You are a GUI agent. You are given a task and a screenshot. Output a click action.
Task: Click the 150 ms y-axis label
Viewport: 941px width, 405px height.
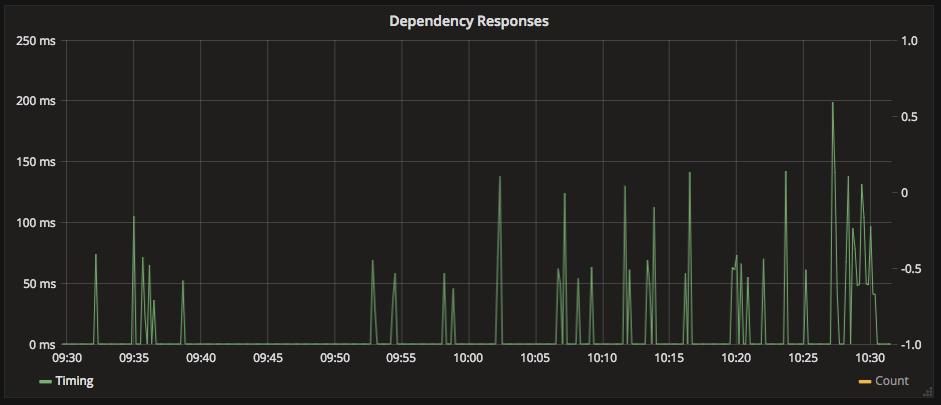coord(37,162)
